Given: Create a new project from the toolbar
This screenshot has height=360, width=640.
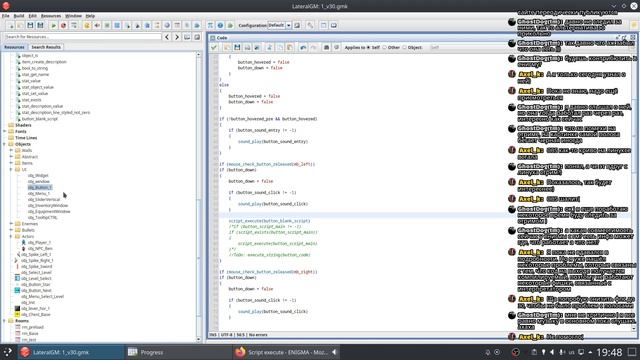Looking at the screenshot, I should 11,25.
